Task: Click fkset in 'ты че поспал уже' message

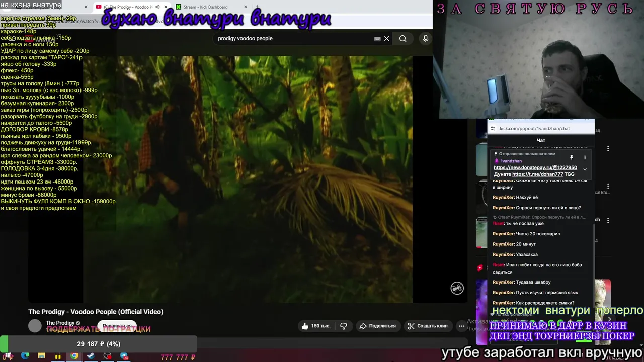Action: point(498,223)
